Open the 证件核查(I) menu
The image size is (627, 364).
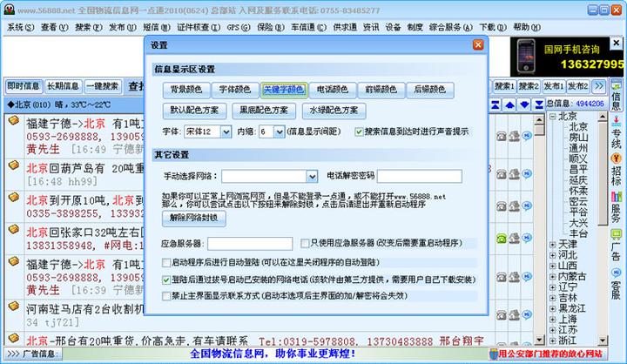click(x=199, y=27)
